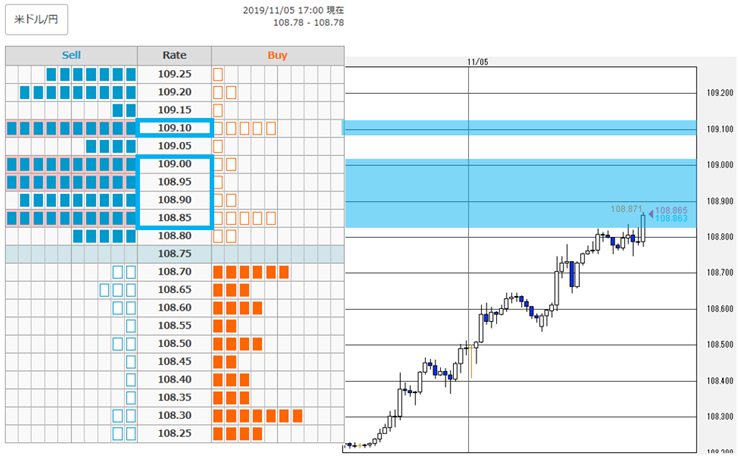Click the single sell order box at 108.40
This screenshot has height=461, width=740.
(131, 379)
